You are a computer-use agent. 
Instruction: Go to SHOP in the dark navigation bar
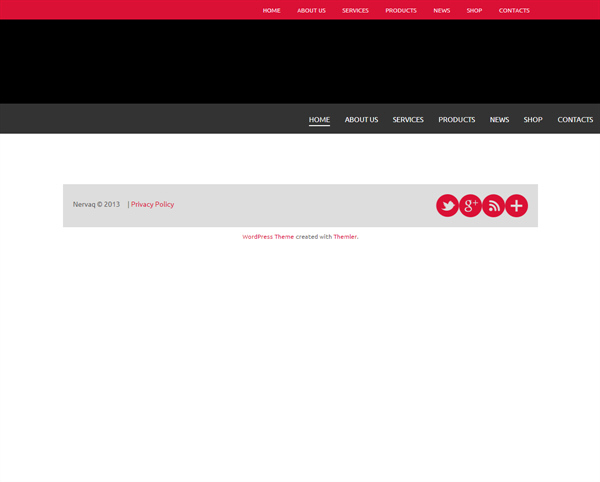[533, 120]
